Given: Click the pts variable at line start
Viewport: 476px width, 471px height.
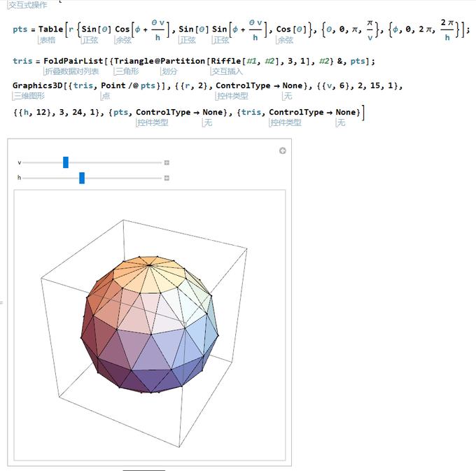Looking at the screenshot, I should [x=20, y=29].
